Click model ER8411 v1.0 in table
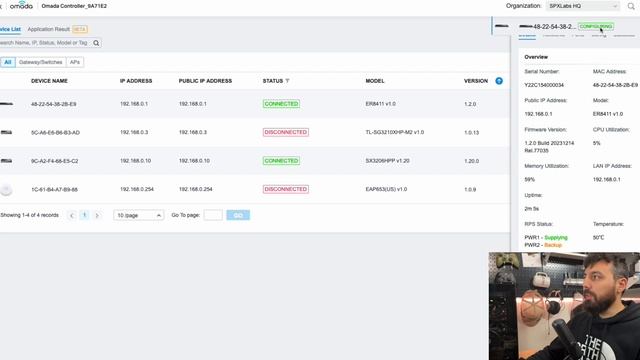Image resolution: width=640 pixels, height=360 pixels. [x=380, y=104]
